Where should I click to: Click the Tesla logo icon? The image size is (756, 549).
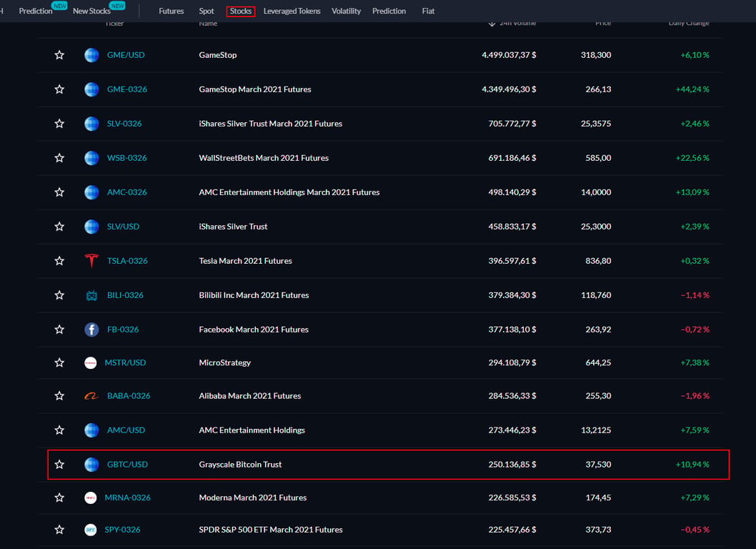(91, 260)
